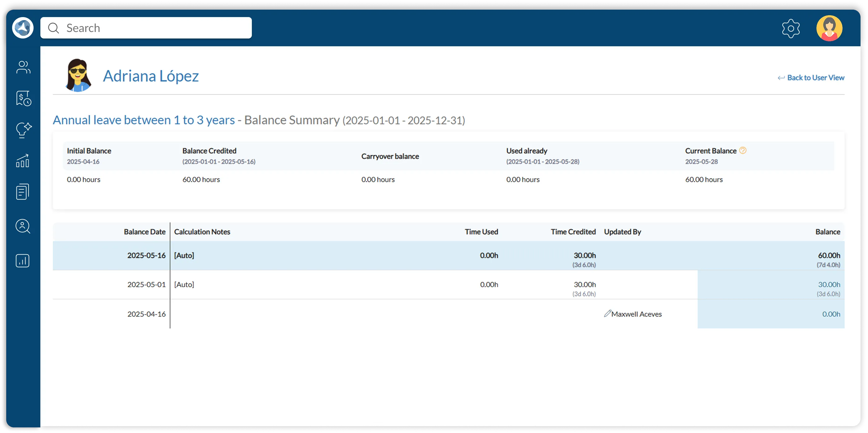
Task: Open the documents/reports sidebar icon
Action: pos(23,191)
